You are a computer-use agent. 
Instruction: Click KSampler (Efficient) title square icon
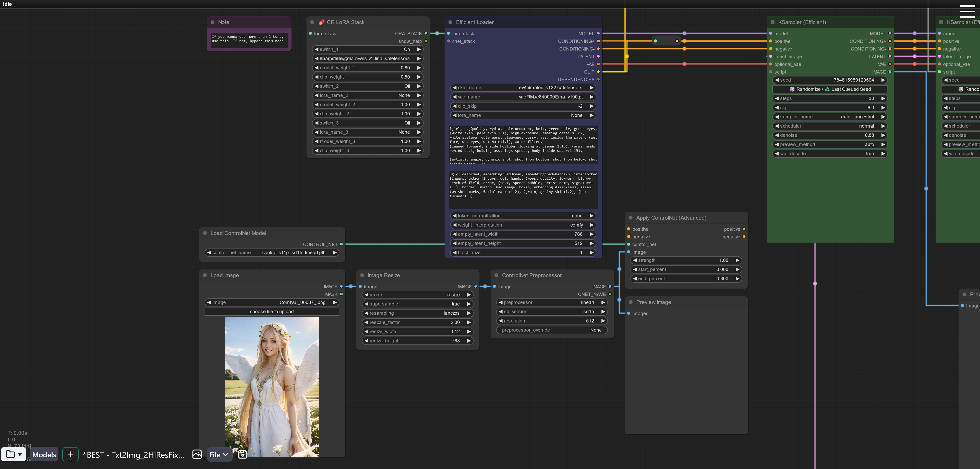pos(772,22)
